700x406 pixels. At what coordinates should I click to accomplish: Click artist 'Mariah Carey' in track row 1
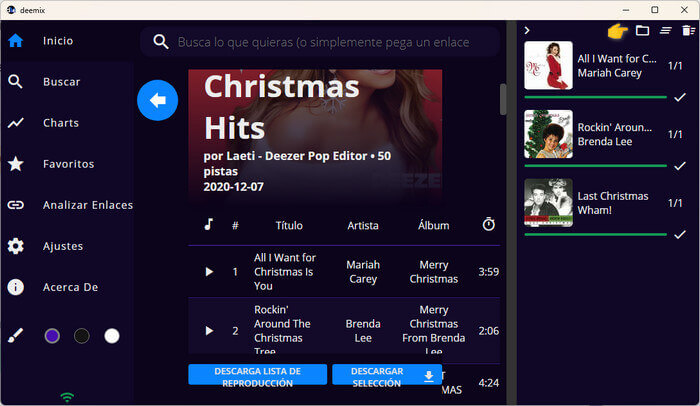(x=363, y=272)
